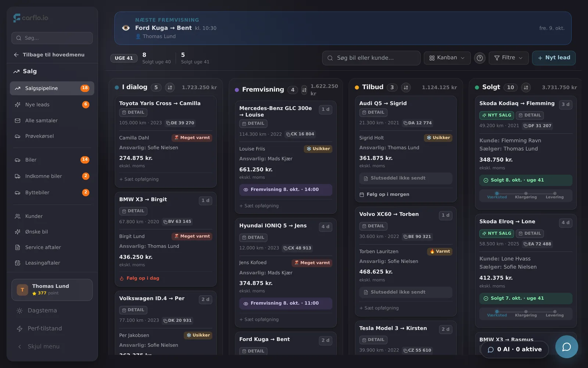Collapse sidebar with Skjul menu
The width and height of the screenshot is (588, 368).
point(52,347)
